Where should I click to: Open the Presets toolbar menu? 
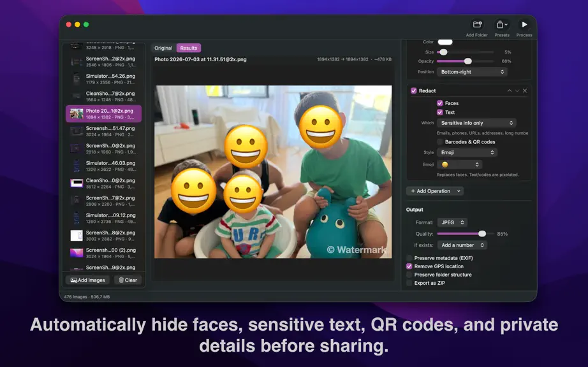coord(502,24)
